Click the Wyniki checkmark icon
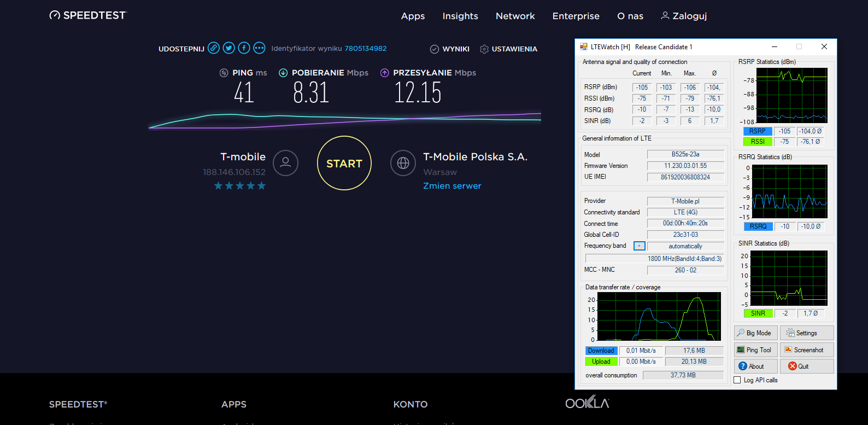The width and height of the screenshot is (868, 425). (435, 49)
